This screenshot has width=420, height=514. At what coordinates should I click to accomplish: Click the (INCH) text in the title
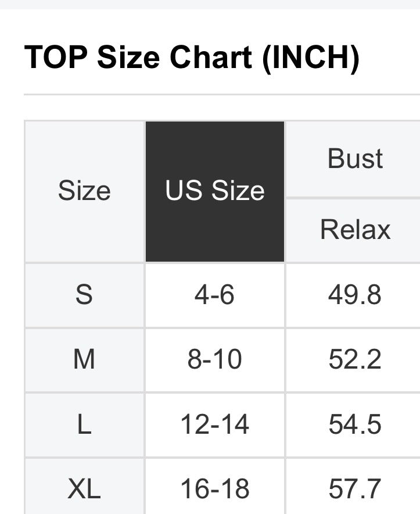pos(310,58)
